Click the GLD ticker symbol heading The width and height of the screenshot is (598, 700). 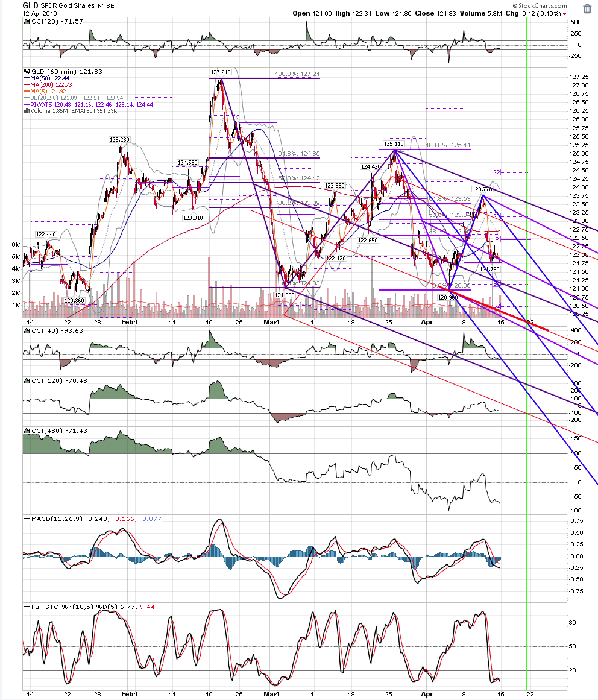click(x=30, y=5)
